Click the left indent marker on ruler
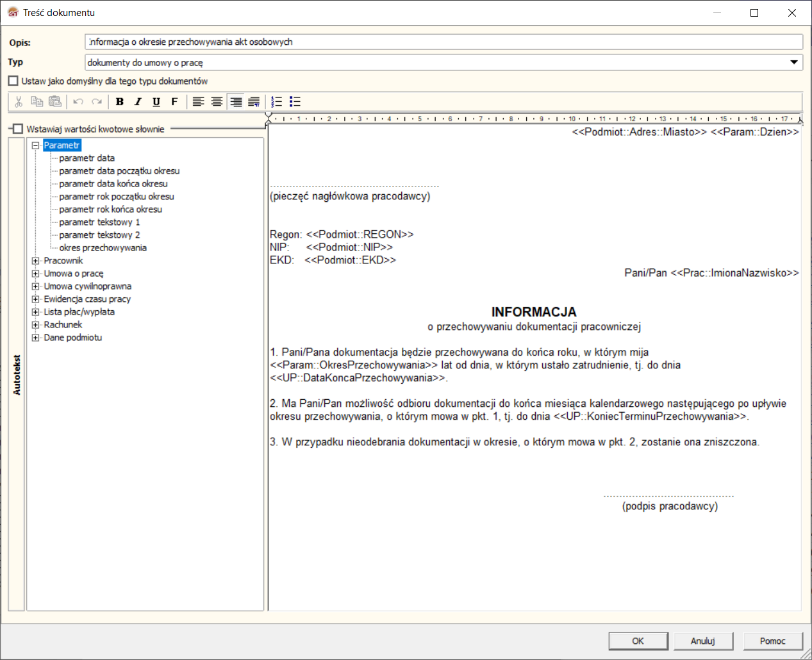812x660 pixels. tap(269, 119)
